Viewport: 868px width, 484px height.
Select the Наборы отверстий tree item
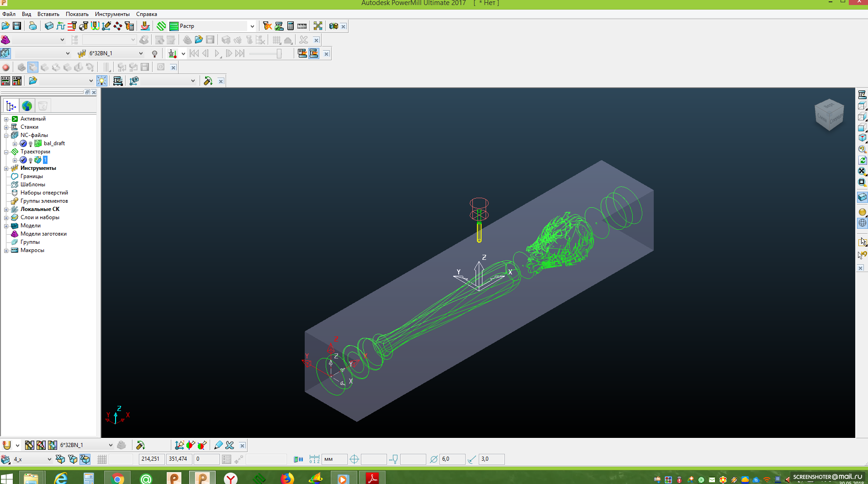pos(44,193)
